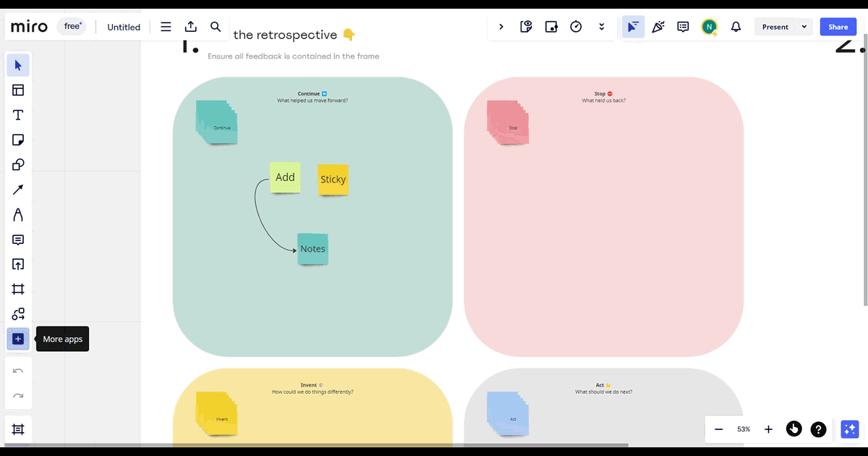Open comments panel in top bar

point(683,27)
